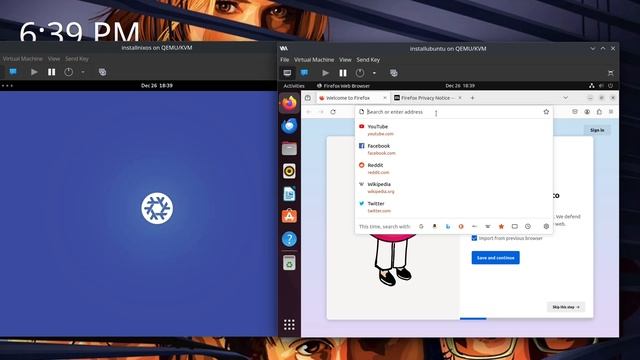Search open tabs using the tab icon
This screenshot has height=360, width=640.
515,226
